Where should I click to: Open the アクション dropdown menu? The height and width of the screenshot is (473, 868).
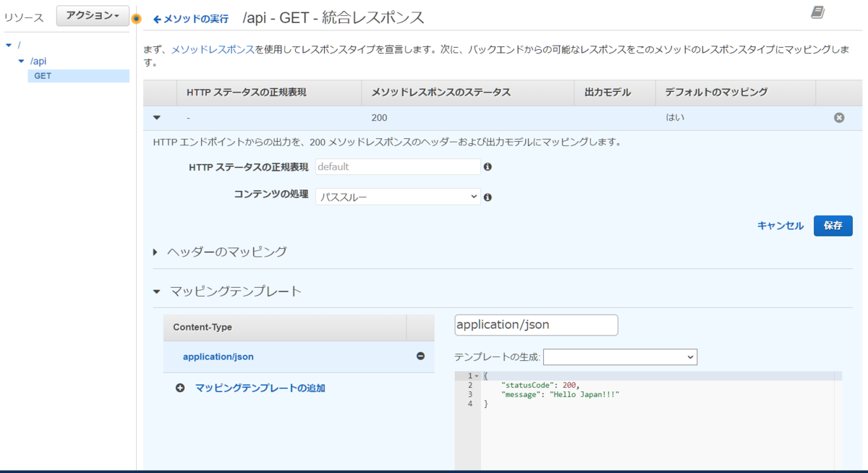[x=92, y=16]
